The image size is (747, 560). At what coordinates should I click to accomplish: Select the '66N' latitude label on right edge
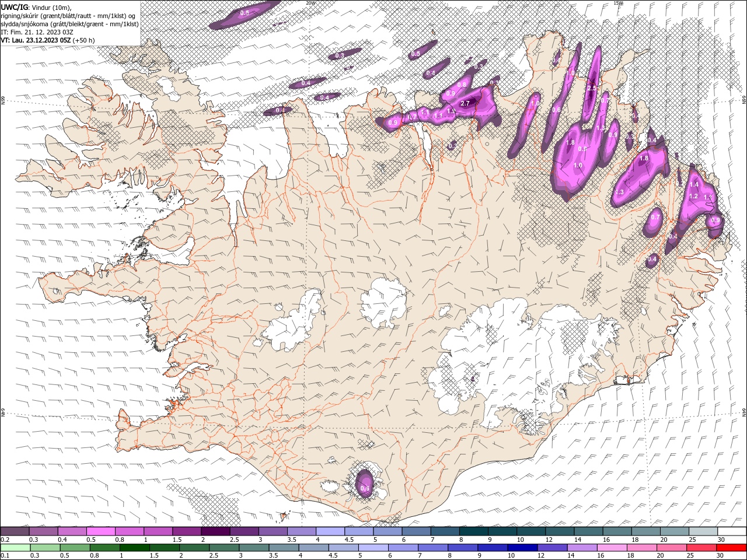click(745, 100)
